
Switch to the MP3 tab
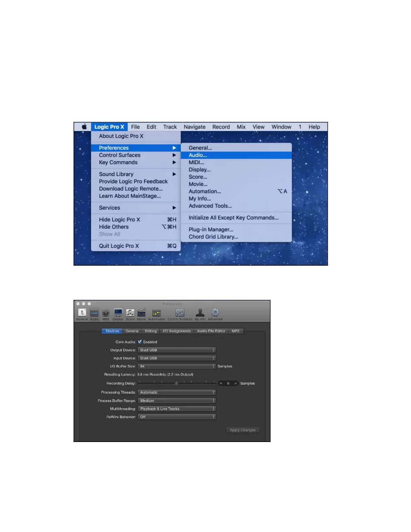[x=235, y=331]
